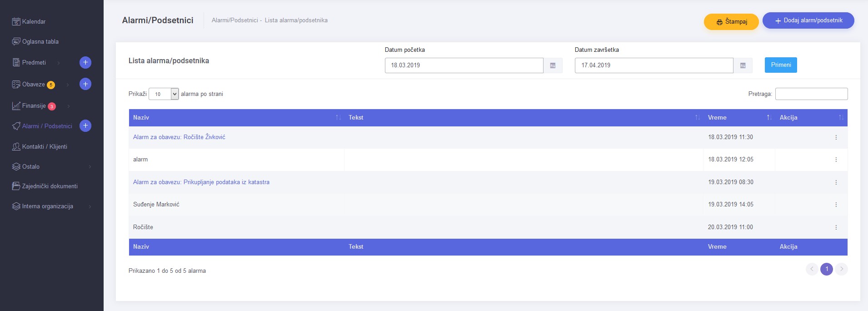Click Dodaj alarm/podsetnik button
868x311 pixels.
coord(808,20)
